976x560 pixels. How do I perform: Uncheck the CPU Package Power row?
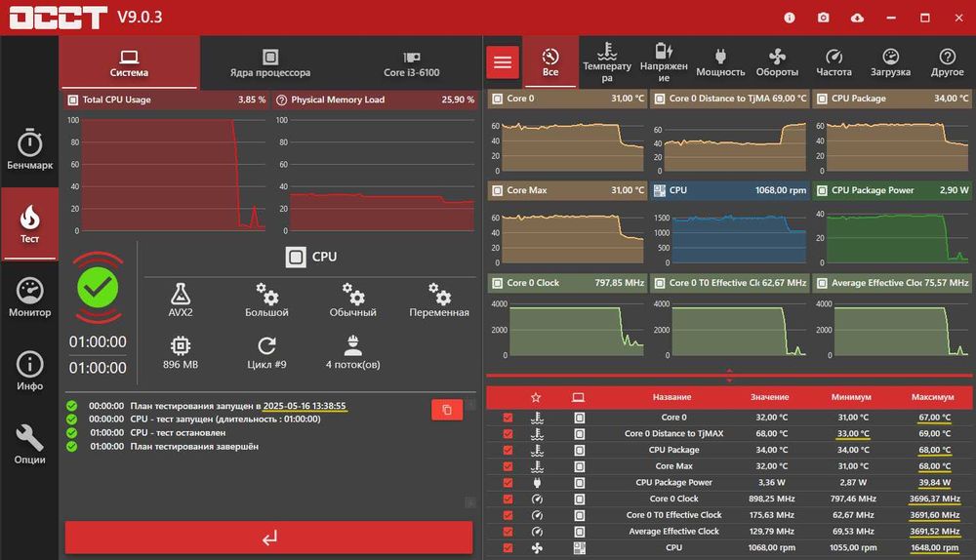click(x=508, y=482)
